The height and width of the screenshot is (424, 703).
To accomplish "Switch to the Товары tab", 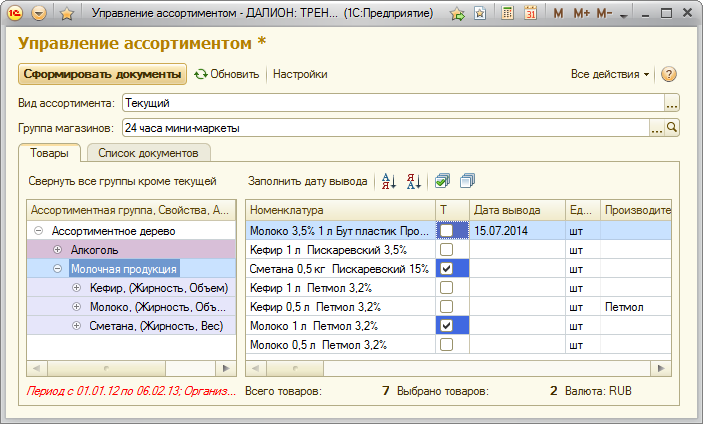I will tap(49, 153).
